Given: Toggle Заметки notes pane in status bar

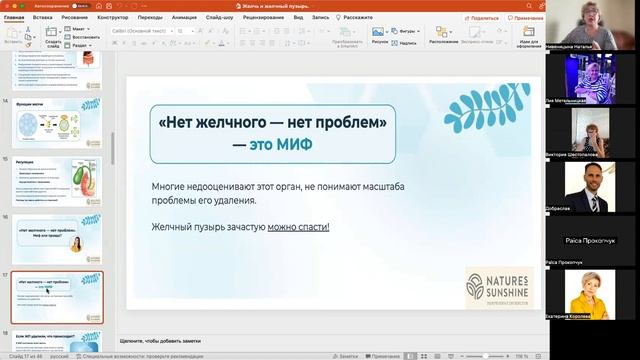Looking at the screenshot, I should 345,356.
